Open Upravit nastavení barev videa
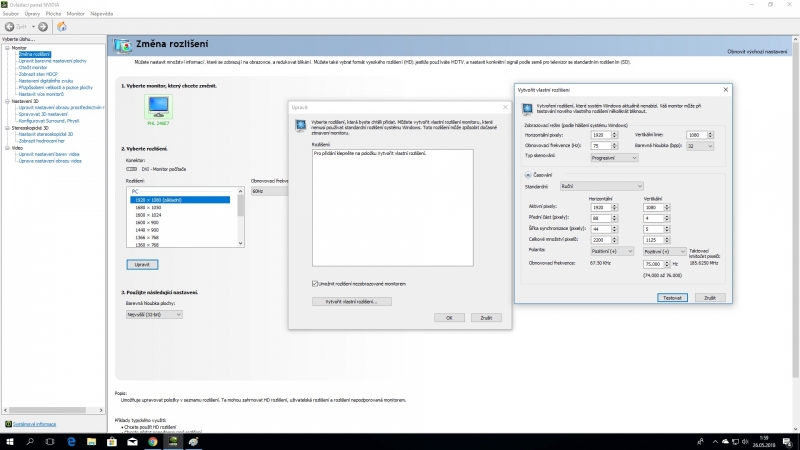 tap(49, 154)
